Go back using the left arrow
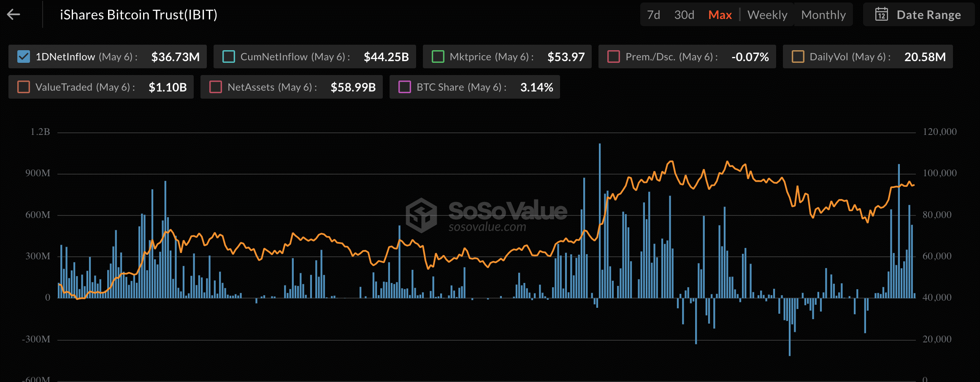The height and width of the screenshot is (382, 980). click(14, 15)
